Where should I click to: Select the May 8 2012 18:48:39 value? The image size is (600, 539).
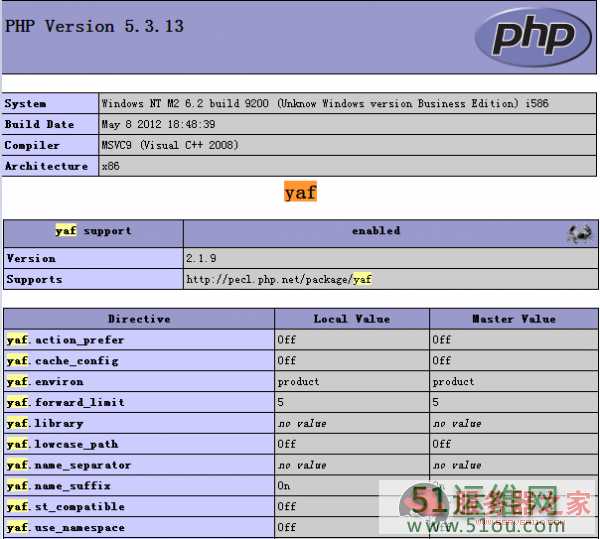tap(347, 124)
